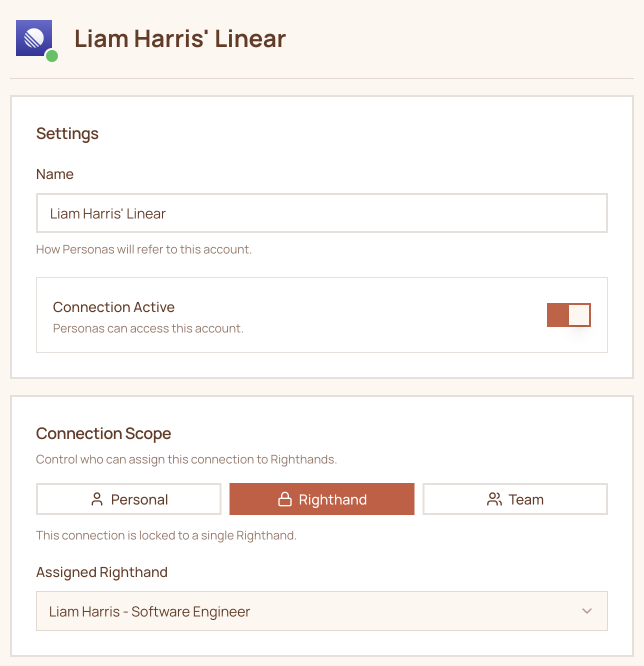Click the people icon in Team scope

tap(494, 498)
